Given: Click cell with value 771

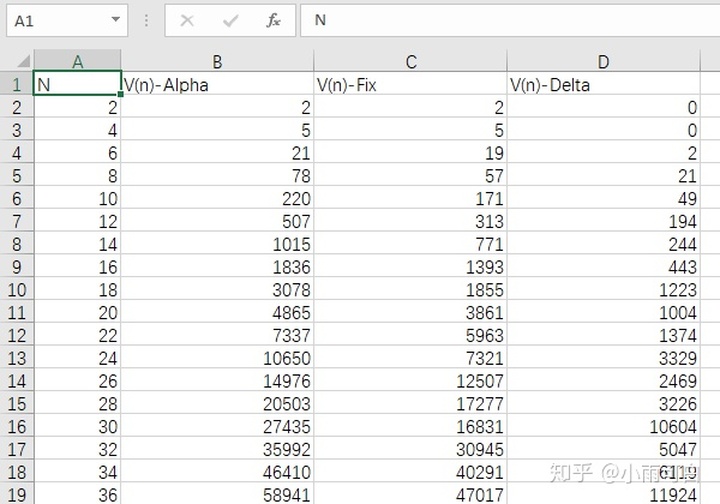Looking at the screenshot, I should (411, 244).
